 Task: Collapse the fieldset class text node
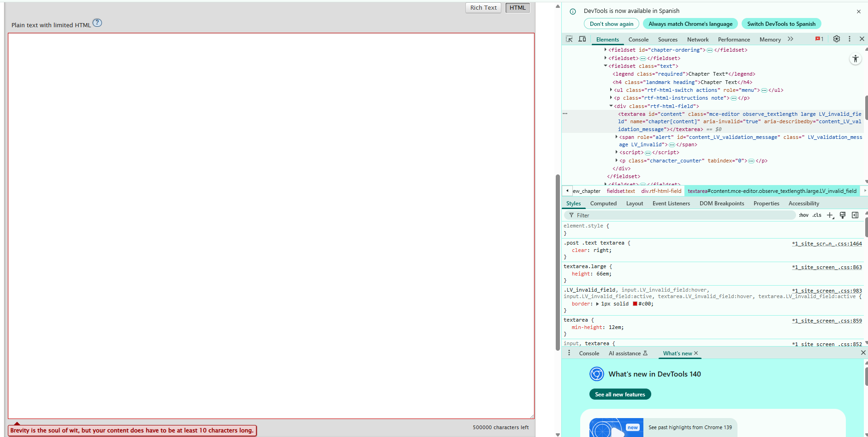[x=606, y=66]
